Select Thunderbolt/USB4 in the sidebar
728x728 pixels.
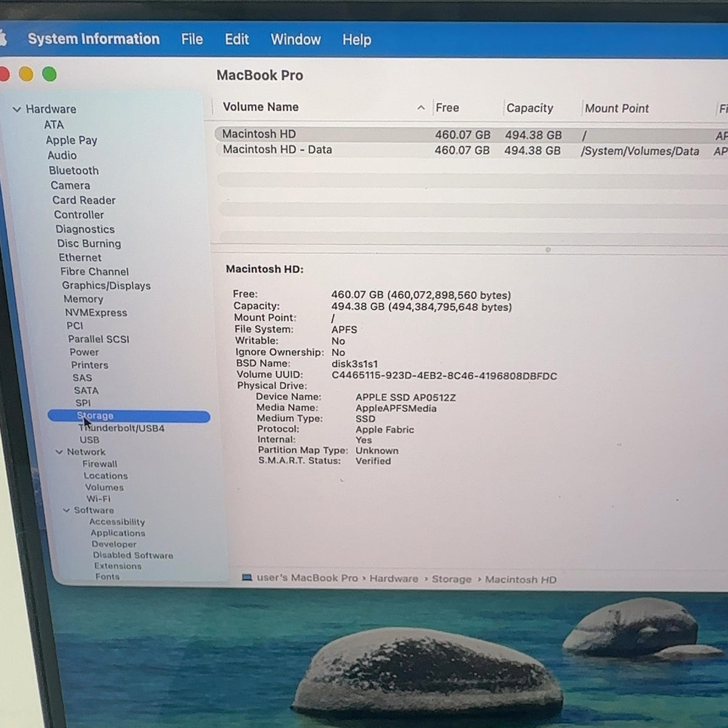tap(121, 428)
